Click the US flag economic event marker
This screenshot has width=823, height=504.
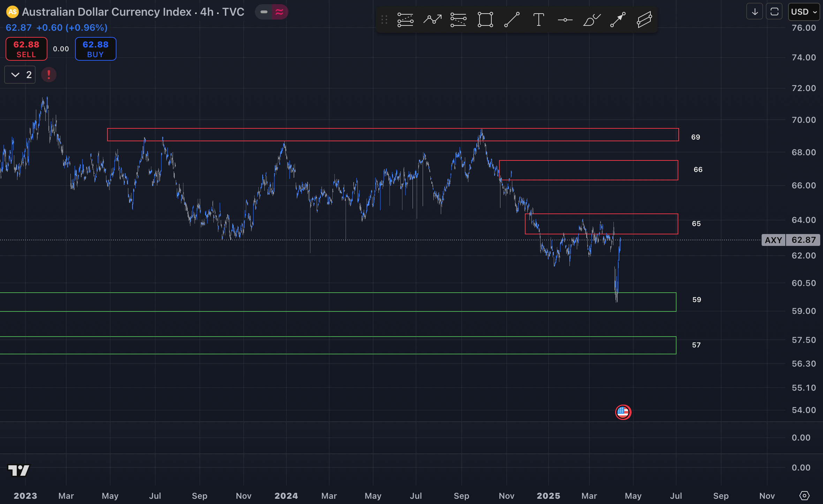(x=623, y=412)
